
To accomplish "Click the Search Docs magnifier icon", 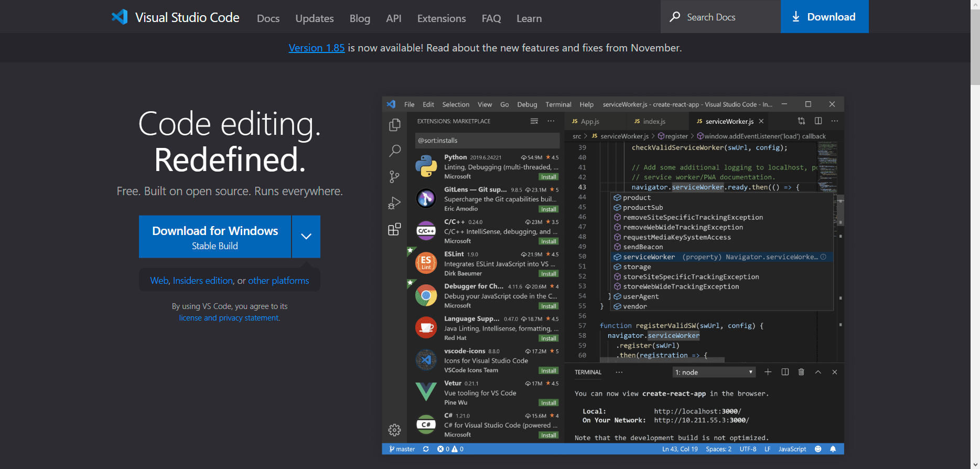I will [675, 17].
